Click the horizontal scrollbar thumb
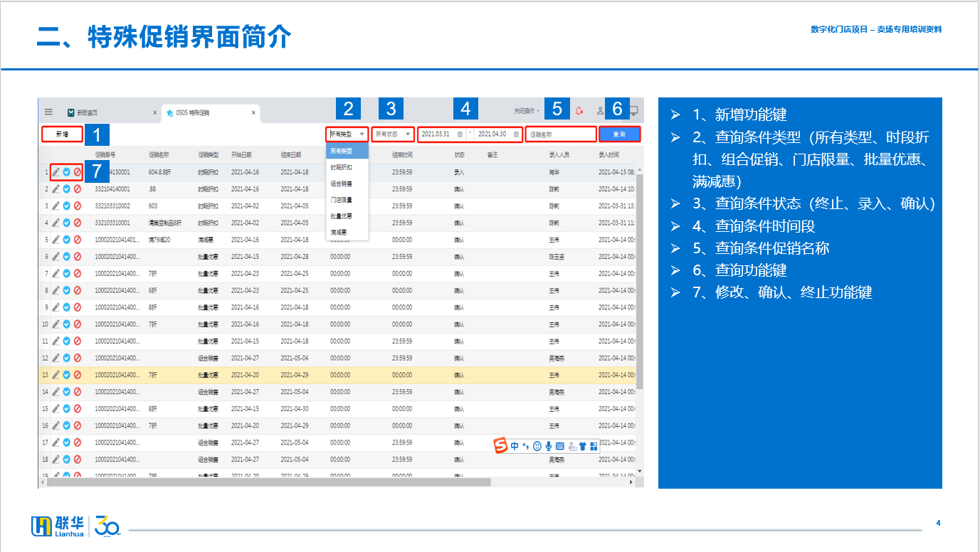 268,482
